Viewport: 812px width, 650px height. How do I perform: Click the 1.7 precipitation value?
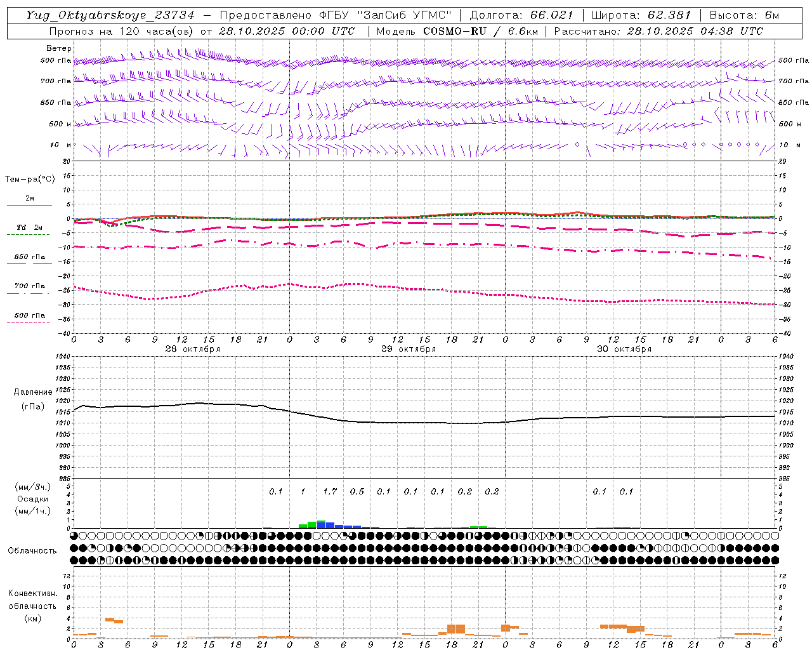(330, 491)
